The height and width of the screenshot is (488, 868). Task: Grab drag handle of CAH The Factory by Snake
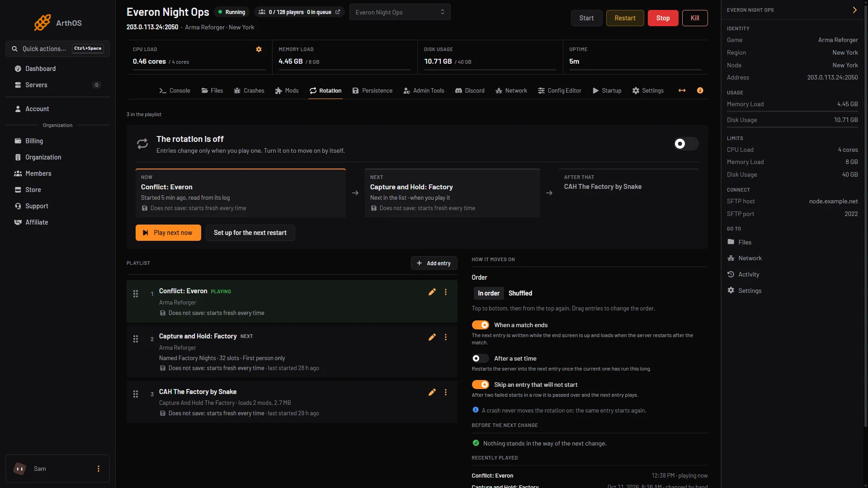[x=136, y=394]
